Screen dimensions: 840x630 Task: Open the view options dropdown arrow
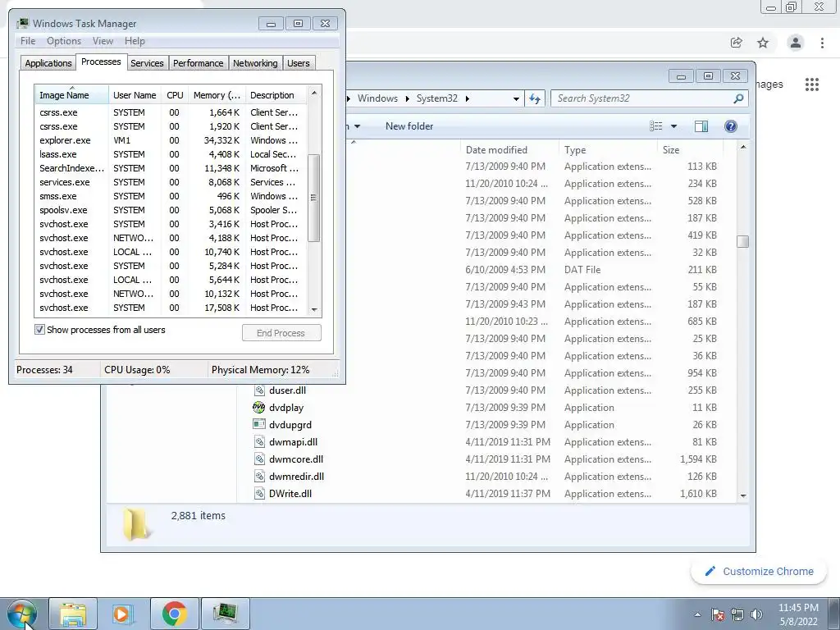(674, 126)
